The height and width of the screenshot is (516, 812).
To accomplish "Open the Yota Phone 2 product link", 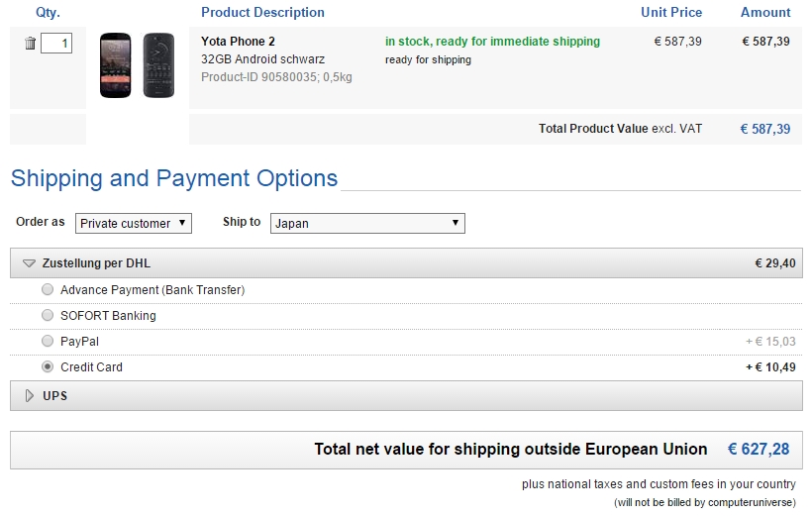I will point(238,42).
